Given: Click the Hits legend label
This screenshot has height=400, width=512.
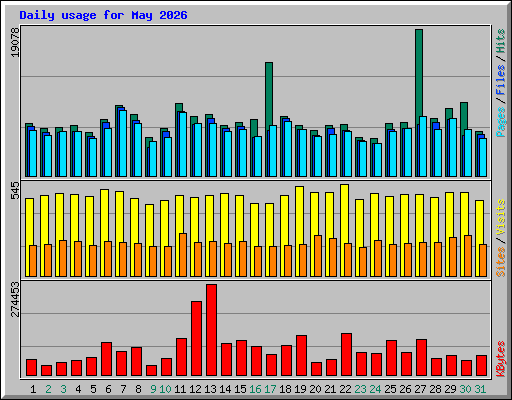Looking at the screenshot, I should (x=500, y=41).
